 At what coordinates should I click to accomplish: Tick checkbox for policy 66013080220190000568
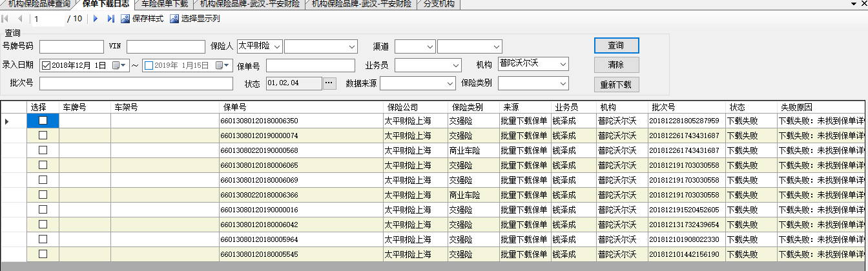click(x=43, y=150)
